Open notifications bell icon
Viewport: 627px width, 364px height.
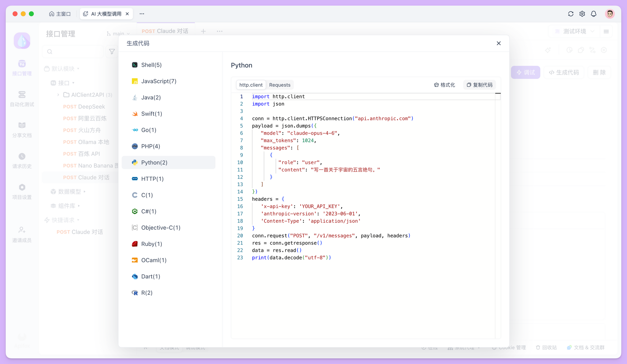(x=593, y=14)
